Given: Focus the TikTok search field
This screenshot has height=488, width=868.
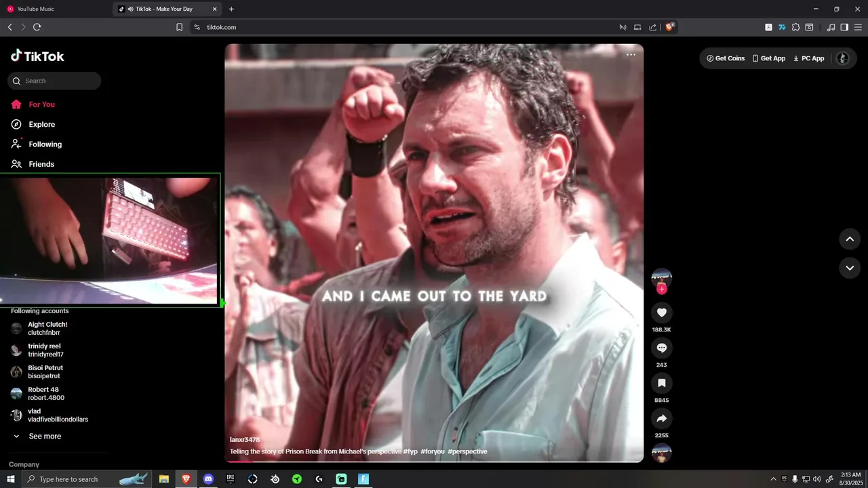Looking at the screenshot, I should coord(54,81).
